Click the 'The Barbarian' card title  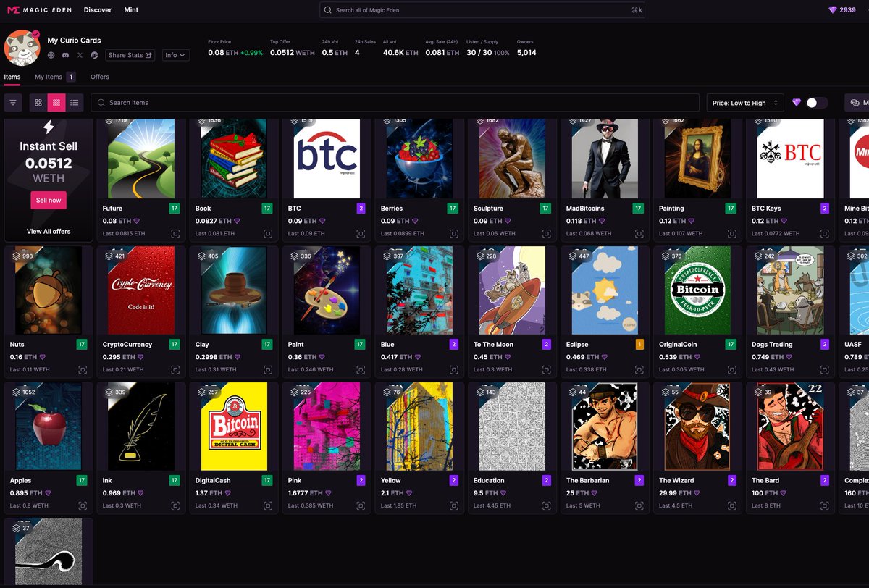tap(587, 481)
